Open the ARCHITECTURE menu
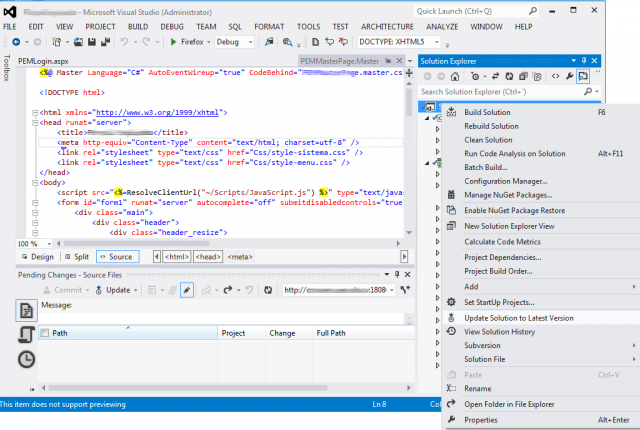The image size is (640, 430). click(x=387, y=27)
